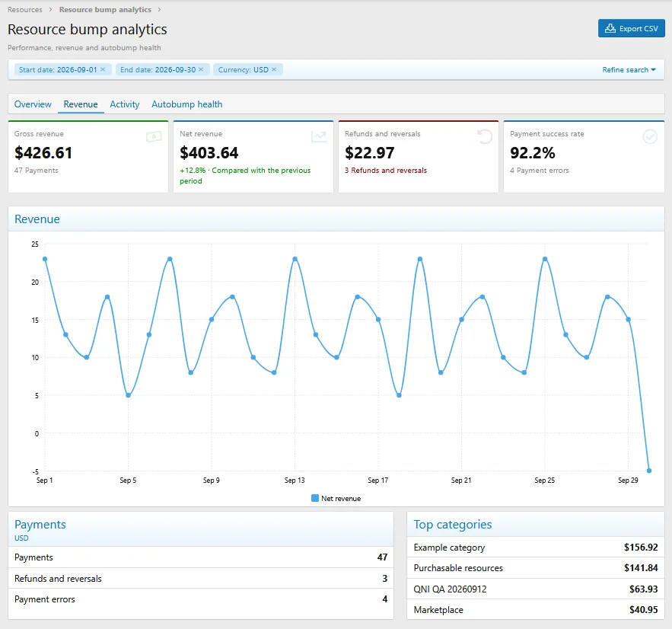
Task: Click the Sep 5 low data point
Action: tap(128, 395)
